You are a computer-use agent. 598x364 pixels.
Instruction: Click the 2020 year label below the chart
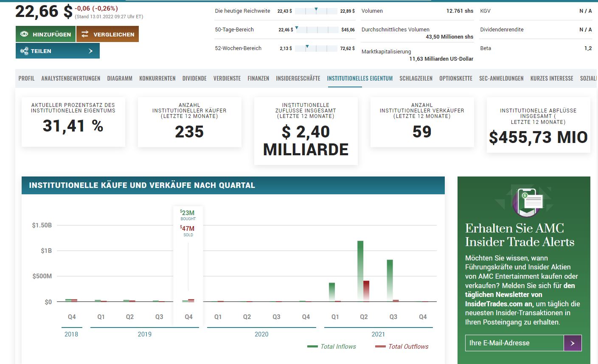(261, 334)
